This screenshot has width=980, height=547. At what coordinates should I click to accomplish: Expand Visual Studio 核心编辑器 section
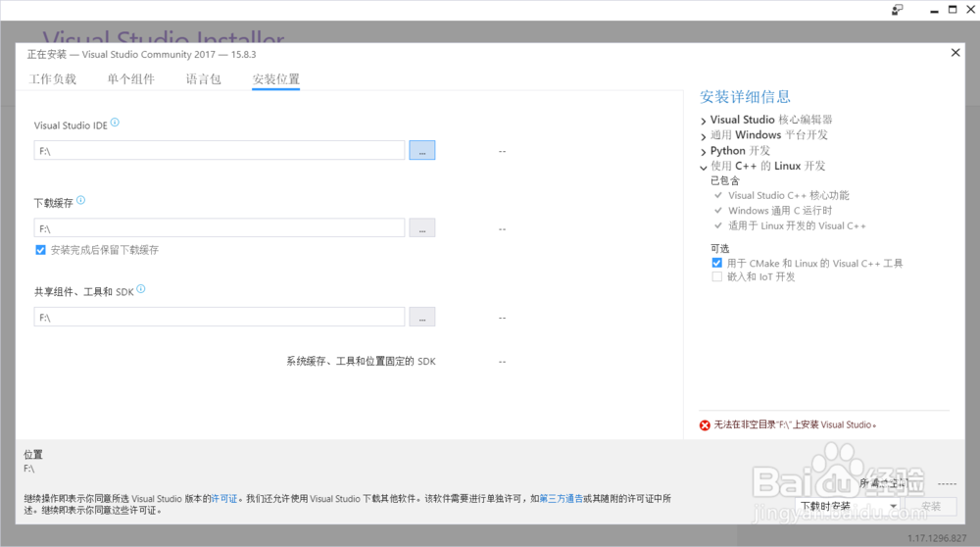click(703, 121)
